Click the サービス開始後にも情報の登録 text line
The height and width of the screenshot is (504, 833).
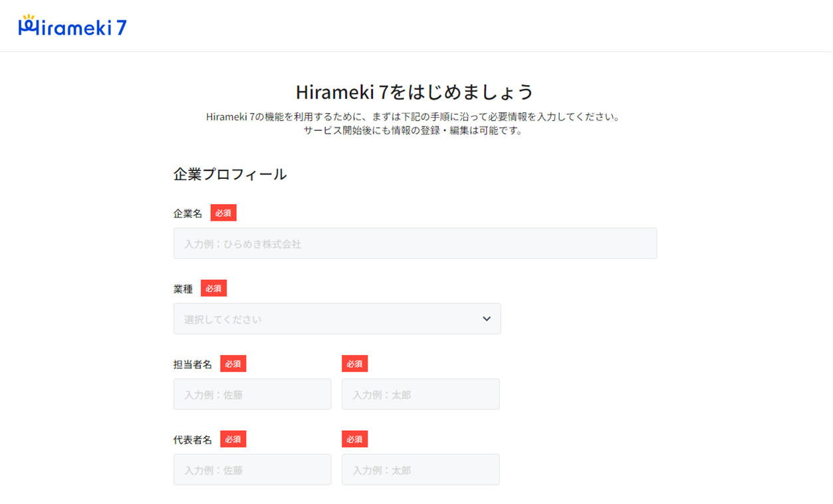click(414, 130)
